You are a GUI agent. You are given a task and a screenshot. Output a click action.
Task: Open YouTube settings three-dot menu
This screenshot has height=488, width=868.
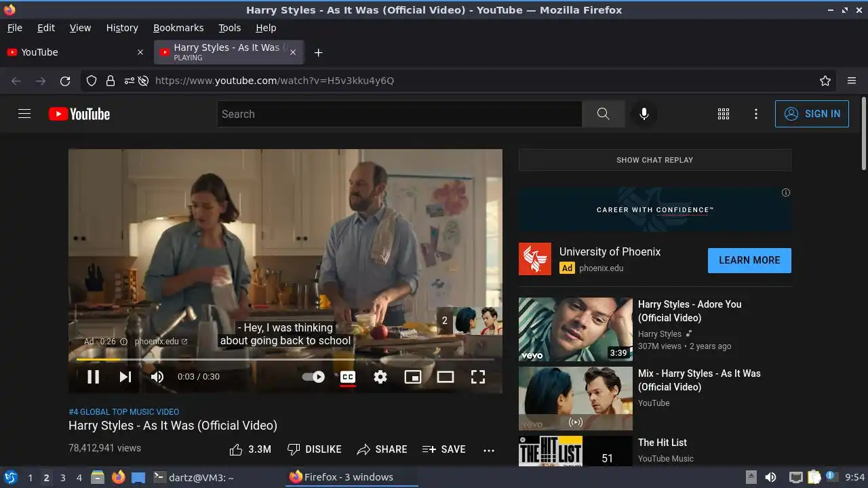point(756,114)
